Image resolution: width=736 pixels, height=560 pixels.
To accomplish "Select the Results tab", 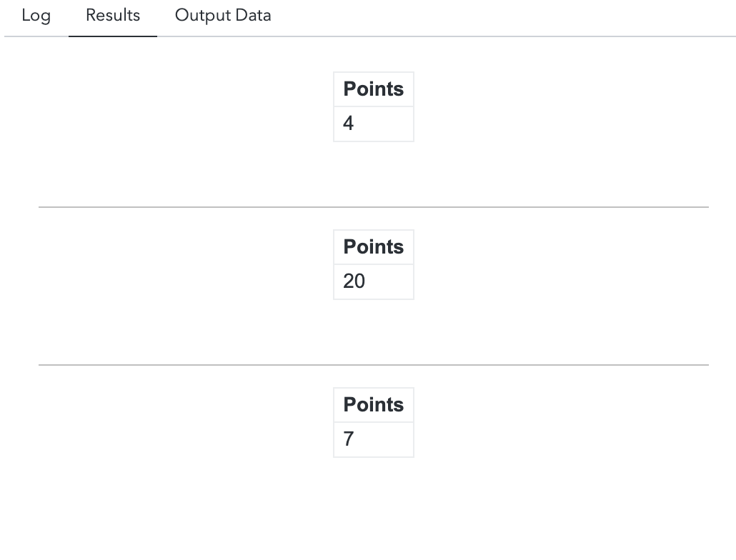I will 113,16.
